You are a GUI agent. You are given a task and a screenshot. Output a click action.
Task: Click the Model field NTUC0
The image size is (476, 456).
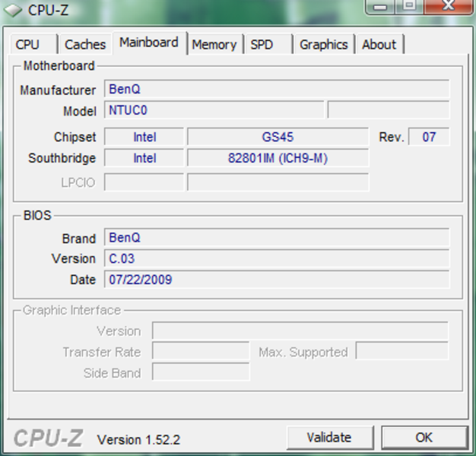click(214, 110)
